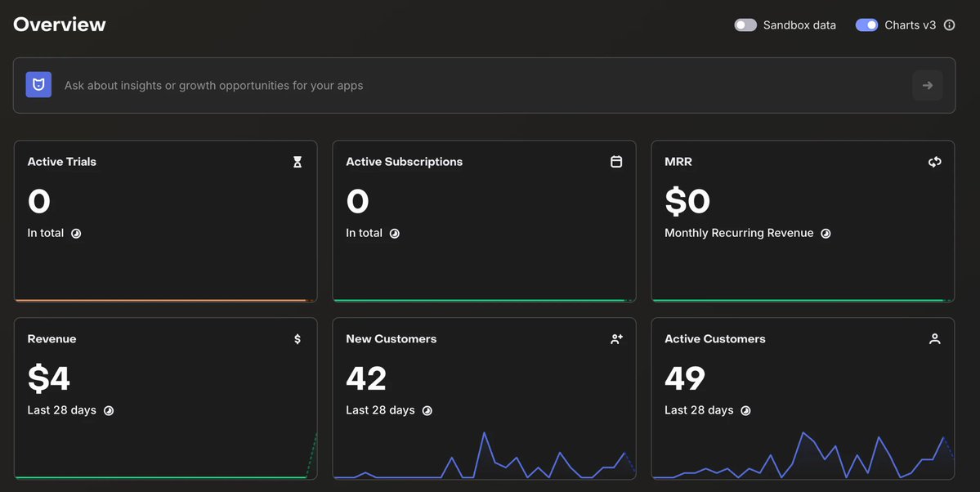Click the $4 revenue value
This screenshot has width=980, height=492.
49,378
